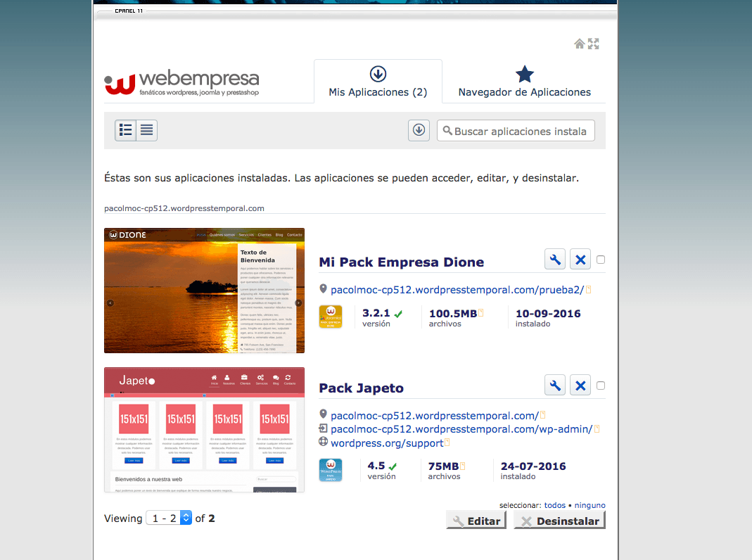Click the webempresa logo
Image resolution: width=752 pixels, height=560 pixels.
pyautogui.click(x=181, y=83)
